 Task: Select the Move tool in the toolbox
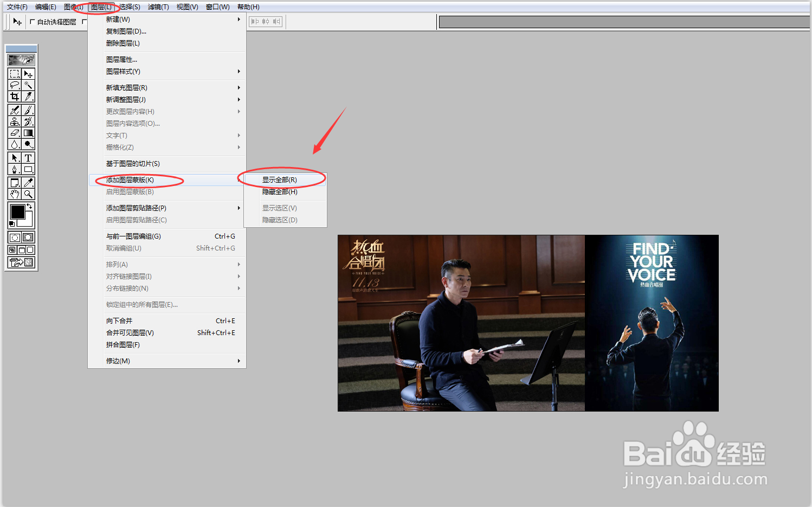pyautogui.click(x=28, y=74)
